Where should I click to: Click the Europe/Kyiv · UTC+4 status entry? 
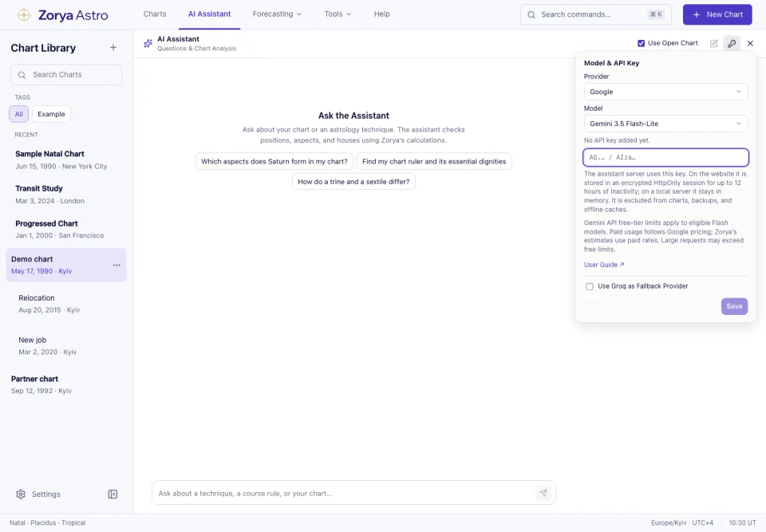[x=682, y=522]
